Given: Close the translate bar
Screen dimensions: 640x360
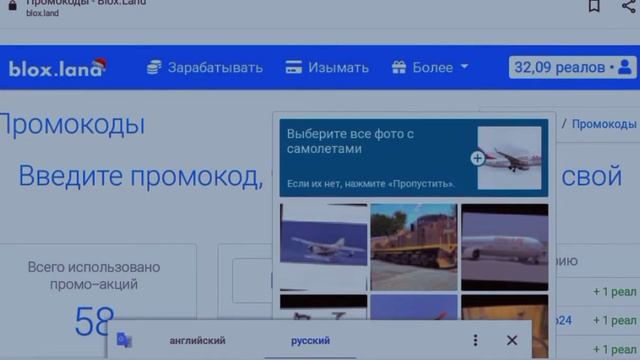Looking at the screenshot, I should 512,340.
